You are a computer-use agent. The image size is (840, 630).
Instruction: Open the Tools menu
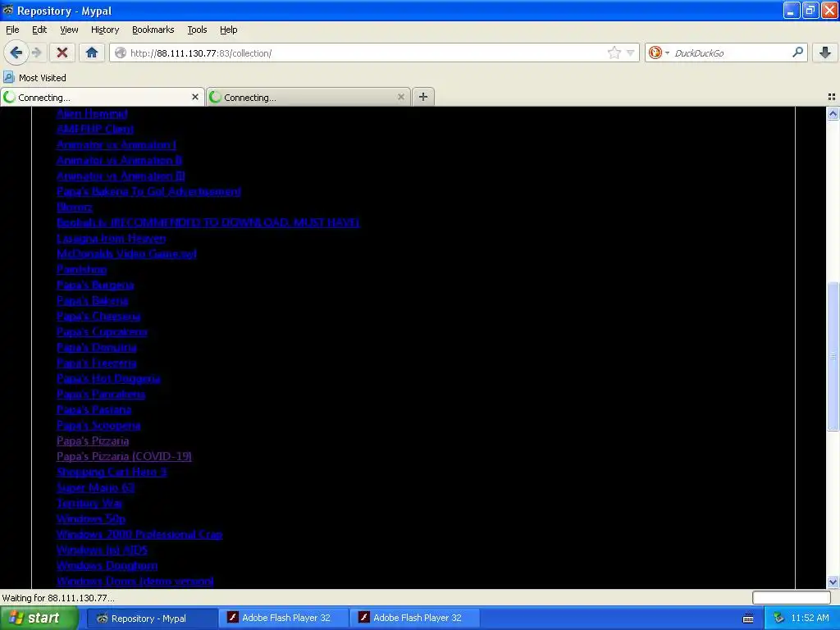(197, 30)
